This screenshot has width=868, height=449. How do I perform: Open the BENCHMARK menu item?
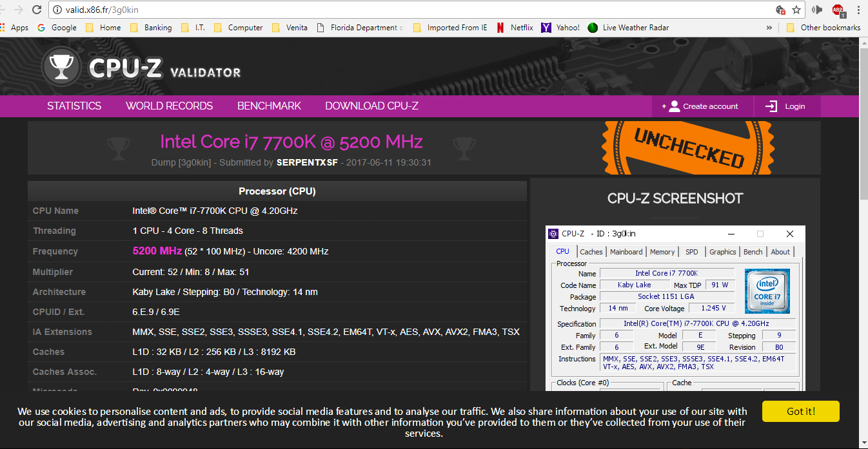click(x=269, y=106)
